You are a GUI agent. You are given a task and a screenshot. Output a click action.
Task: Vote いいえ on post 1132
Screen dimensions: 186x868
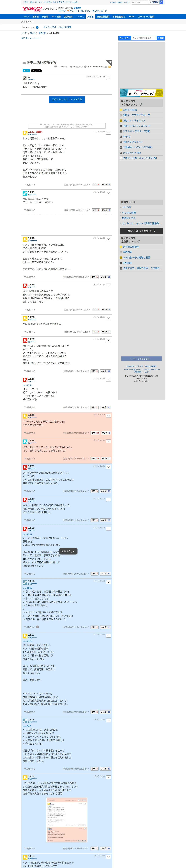pos(106,185)
